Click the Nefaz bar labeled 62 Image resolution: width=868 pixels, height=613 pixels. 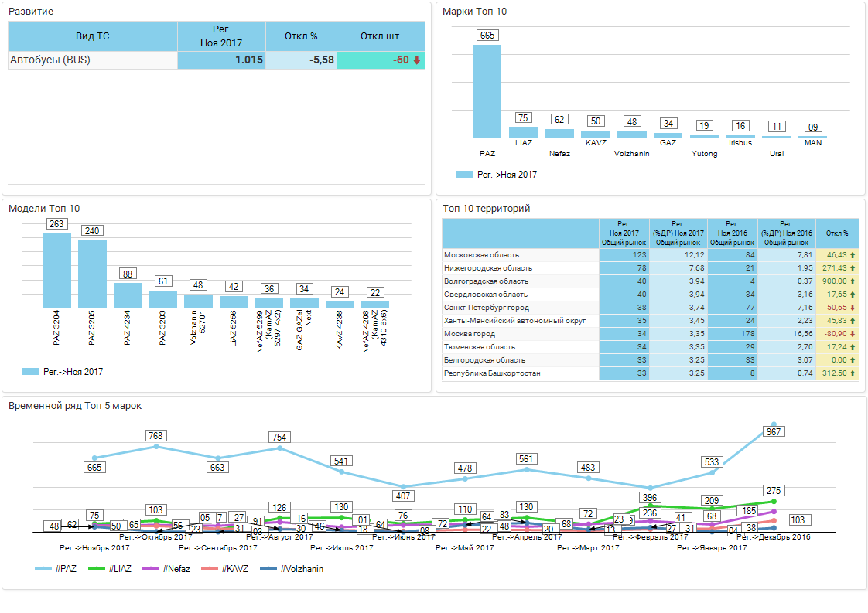[x=559, y=133]
